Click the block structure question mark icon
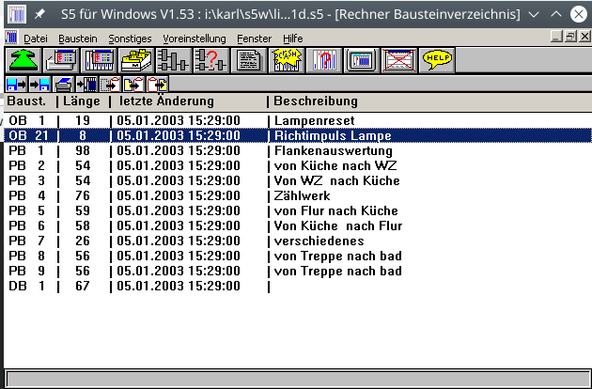Screen dimensions: 592x389 tap(211, 60)
